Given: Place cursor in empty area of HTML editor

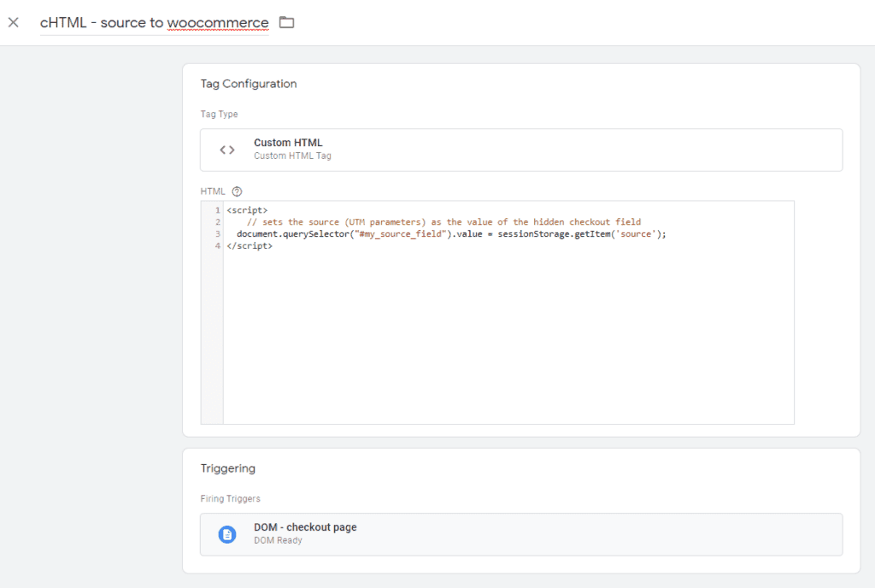Looking at the screenshot, I should point(508,337).
